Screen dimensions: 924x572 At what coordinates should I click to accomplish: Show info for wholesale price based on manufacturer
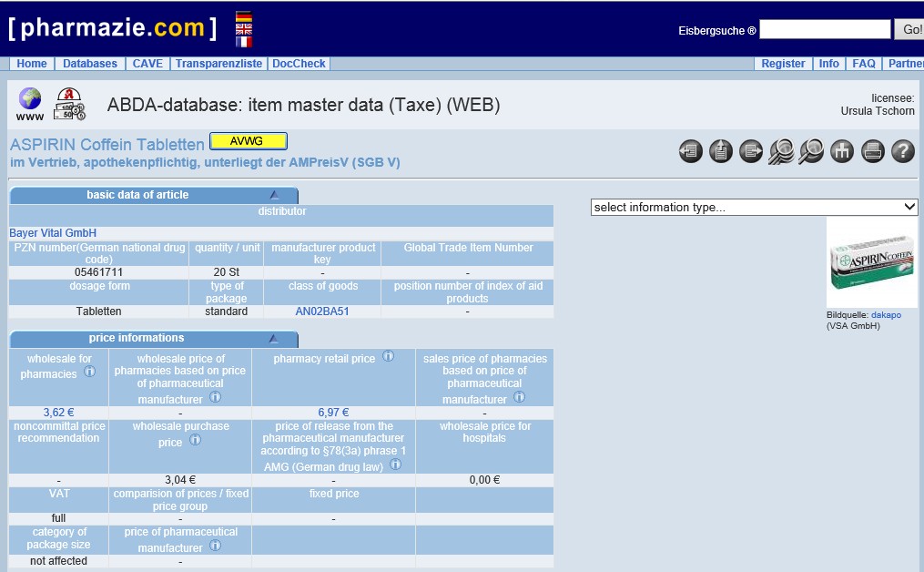216,397
